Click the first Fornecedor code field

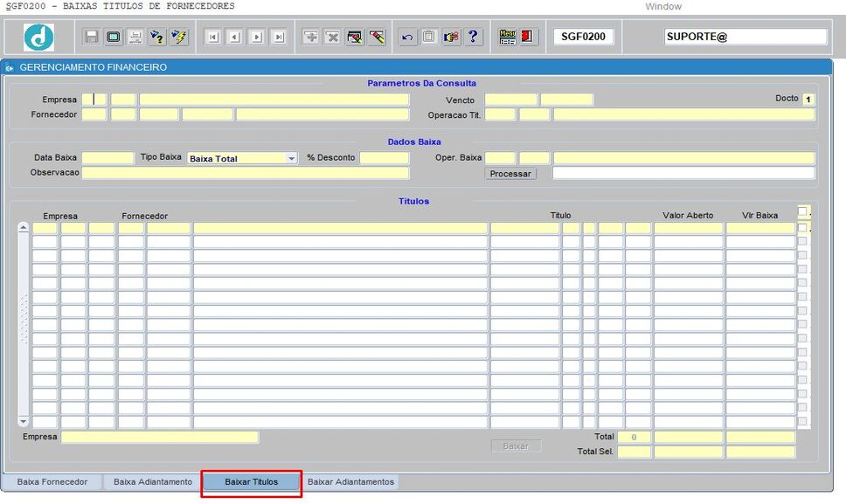pyautogui.click(x=94, y=114)
